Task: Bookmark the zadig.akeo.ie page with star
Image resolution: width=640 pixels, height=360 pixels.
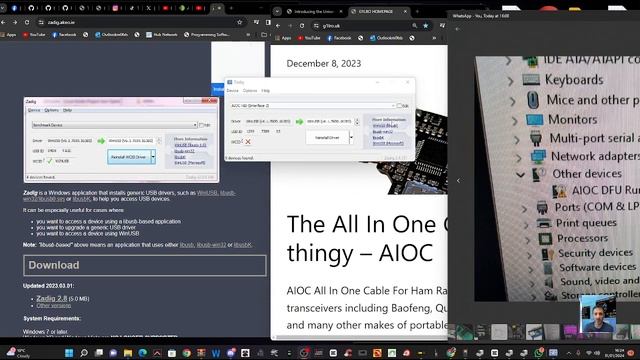Action: (240, 22)
